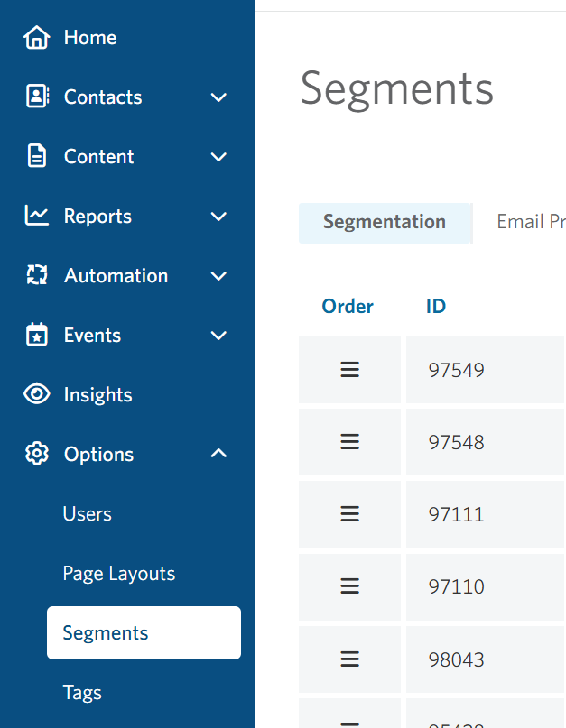Click the Options sidebar label

pos(98,455)
